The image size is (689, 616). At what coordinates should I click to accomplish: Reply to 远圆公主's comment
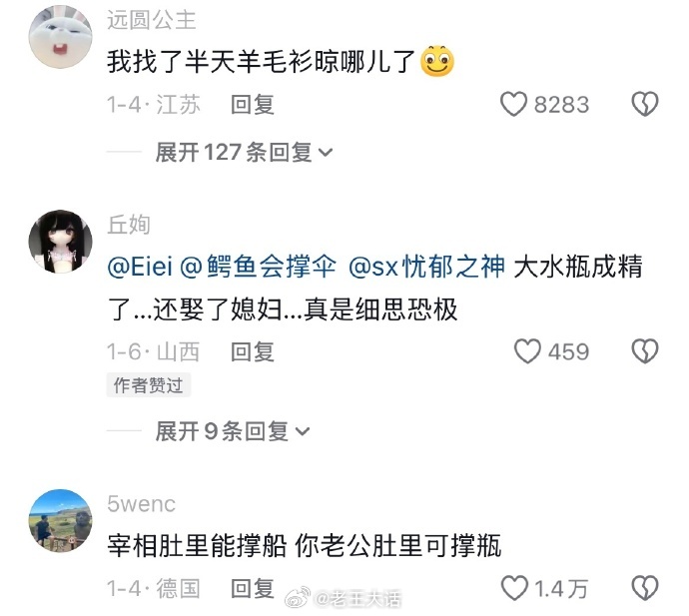tap(253, 105)
